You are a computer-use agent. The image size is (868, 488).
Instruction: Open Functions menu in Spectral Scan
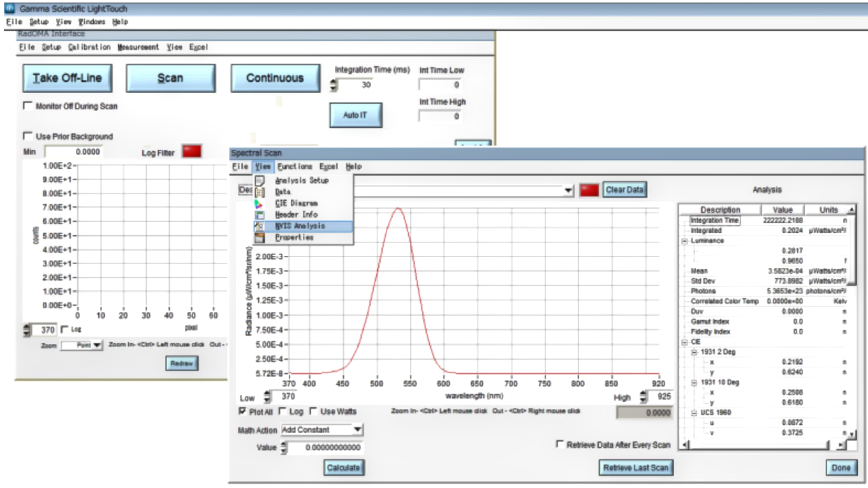pyautogui.click(x=295, y=166)
